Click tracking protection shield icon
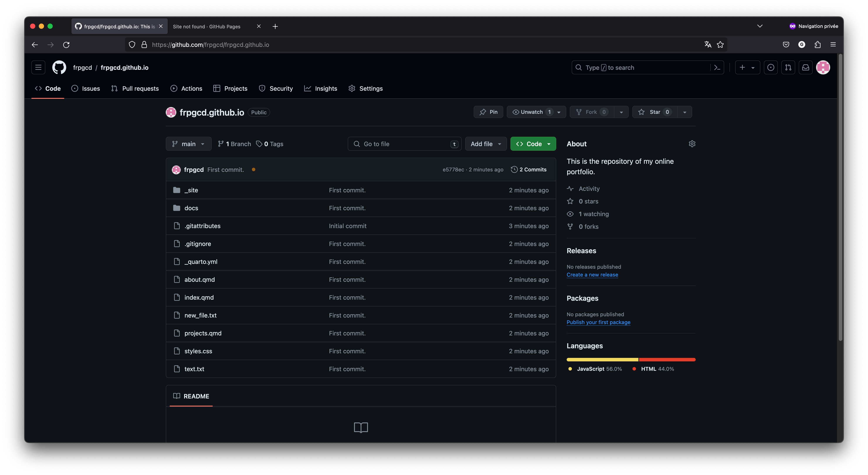This screenshot has height=475, width=868. pos(132,44)
